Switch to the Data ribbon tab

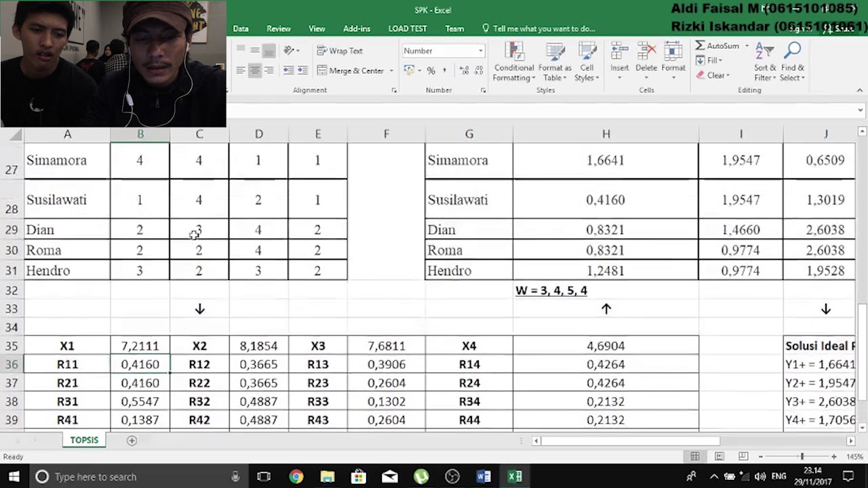click(x=241, y=28)
